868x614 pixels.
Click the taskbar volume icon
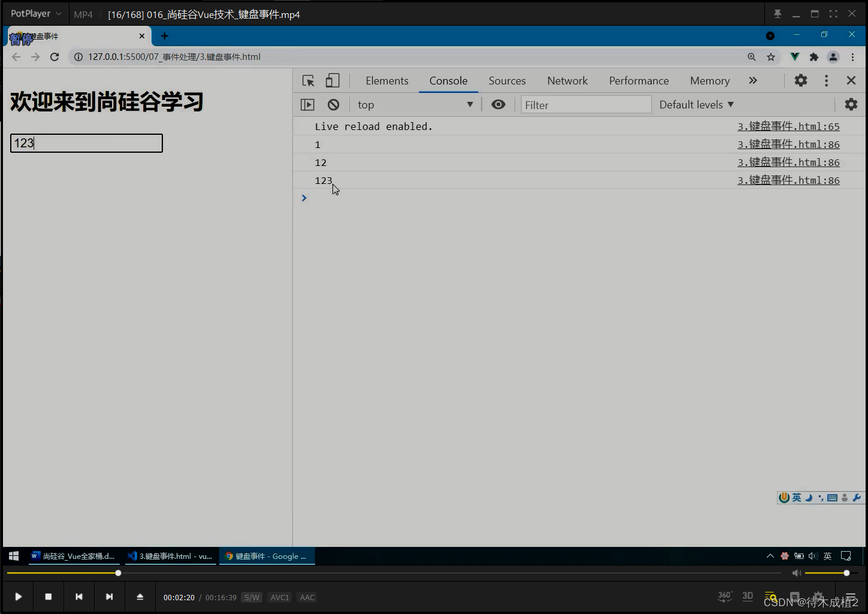812,556
